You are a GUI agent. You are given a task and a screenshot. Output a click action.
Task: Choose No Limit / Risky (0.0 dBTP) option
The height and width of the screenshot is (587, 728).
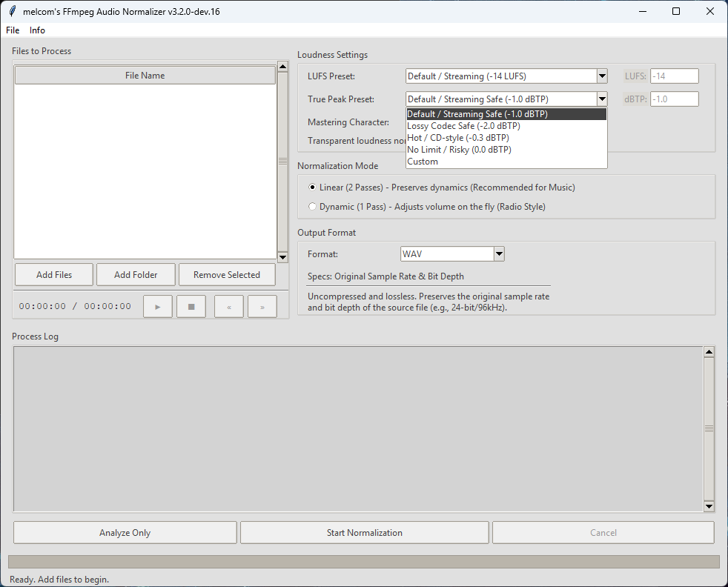click(x=506, y=150)
